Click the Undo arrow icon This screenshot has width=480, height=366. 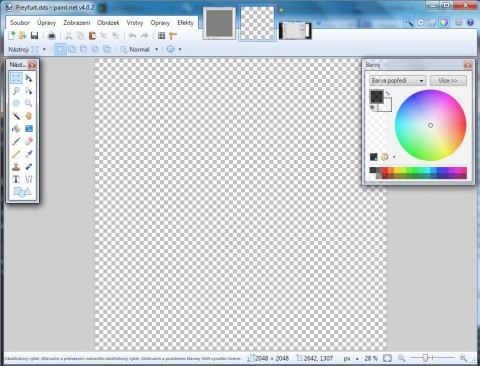coord(132,35)
